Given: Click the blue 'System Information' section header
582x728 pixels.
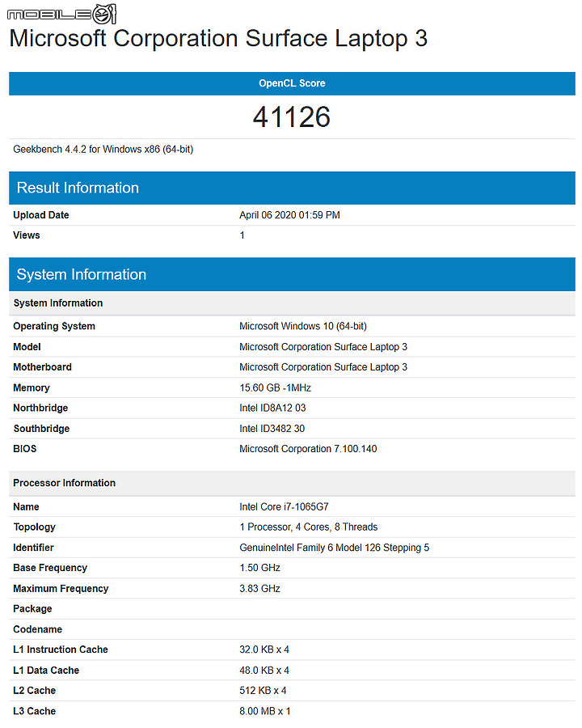Looking at the screenshot, I should 292,274.
